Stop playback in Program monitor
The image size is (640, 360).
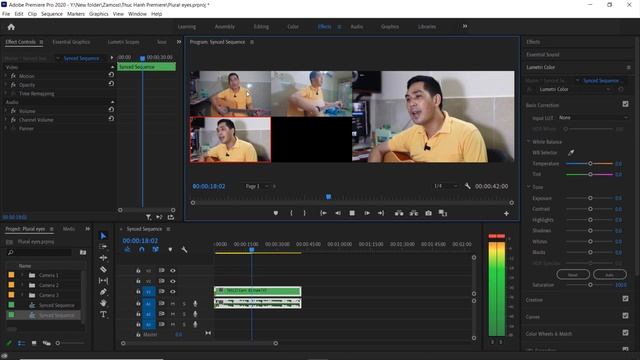(x=352, y=213)
